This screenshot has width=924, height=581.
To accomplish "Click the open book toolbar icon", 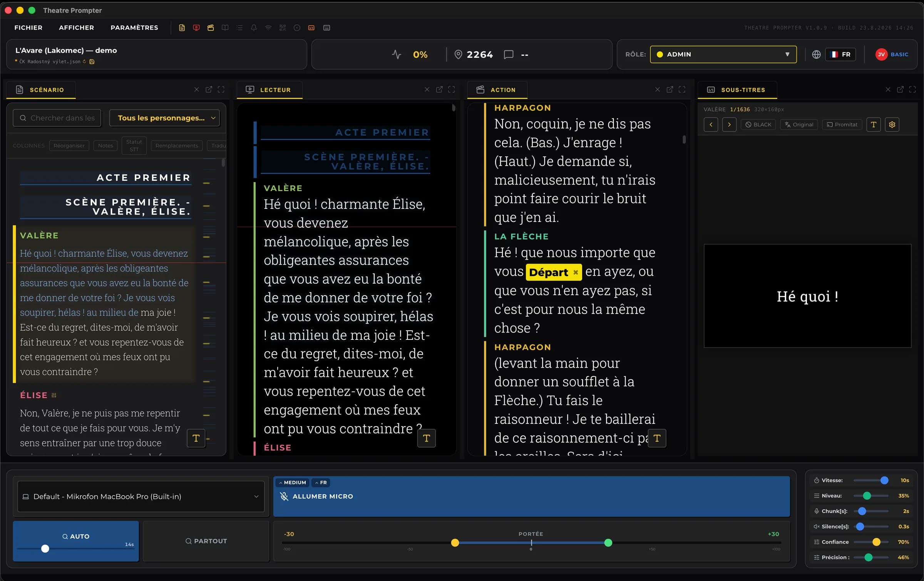I will (x=225, y=28).
